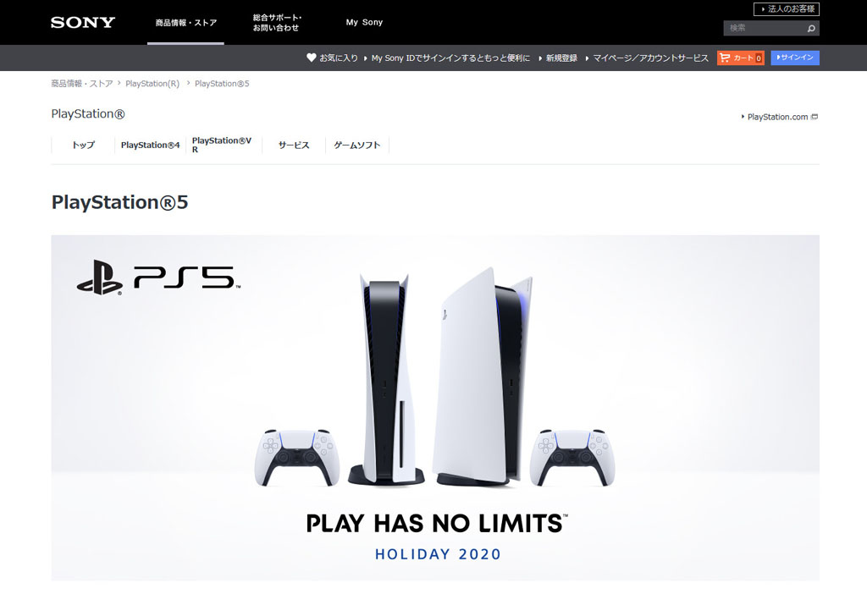Screen dimensions: 867x616
Task: Click the blue サインイン button
Action: [794, 58]
